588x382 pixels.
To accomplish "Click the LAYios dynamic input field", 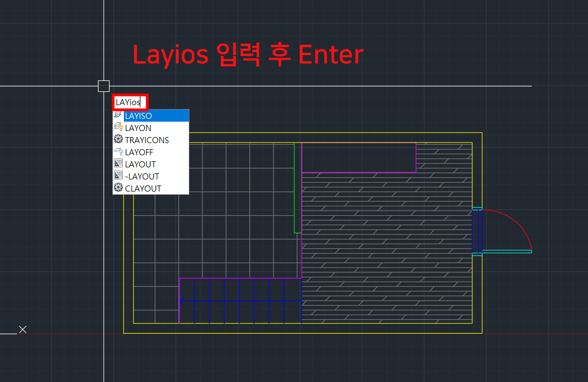I will [x=130, y=102].
